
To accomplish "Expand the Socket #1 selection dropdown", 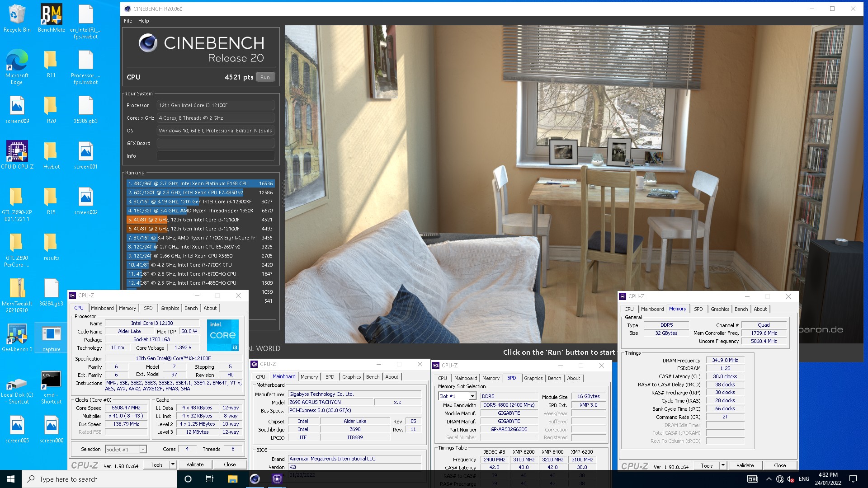I will coord(142,450).
